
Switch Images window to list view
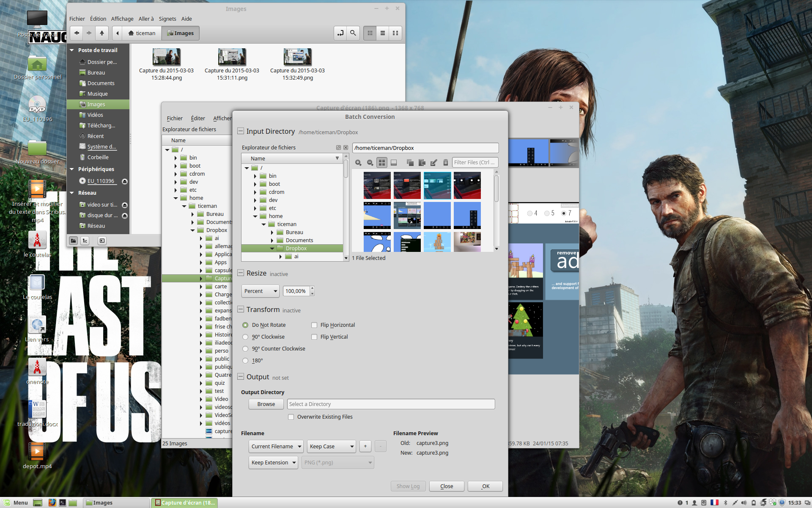pos(383,33)
